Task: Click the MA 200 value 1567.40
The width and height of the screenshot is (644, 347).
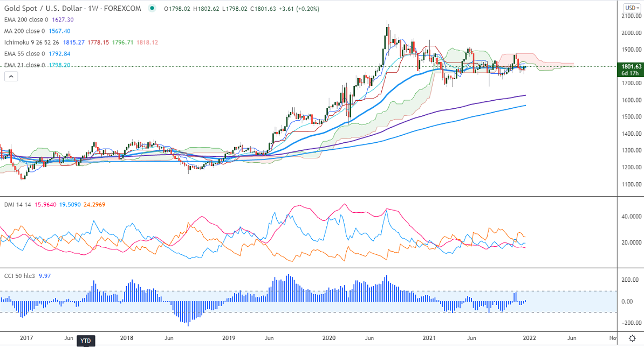Action: tap(59, 31)
